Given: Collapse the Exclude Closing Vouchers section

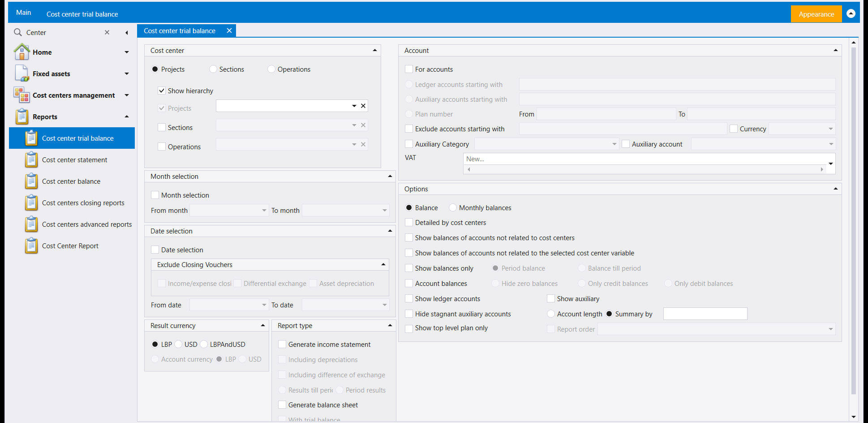Looking at the screenshot, I should [x=383, y=264].
